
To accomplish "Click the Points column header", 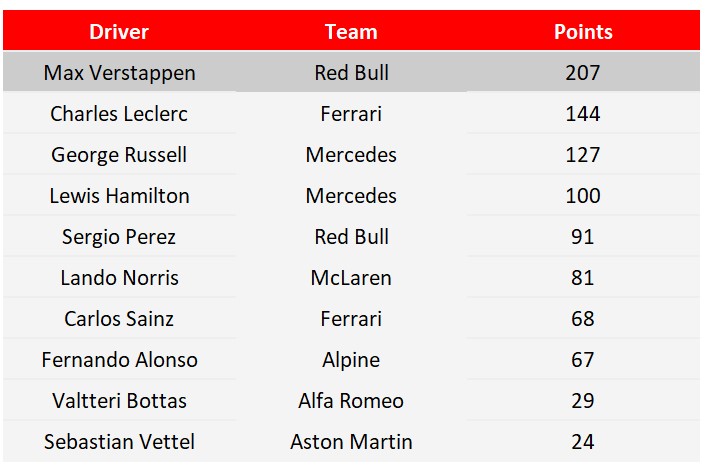I will point(583,32).
